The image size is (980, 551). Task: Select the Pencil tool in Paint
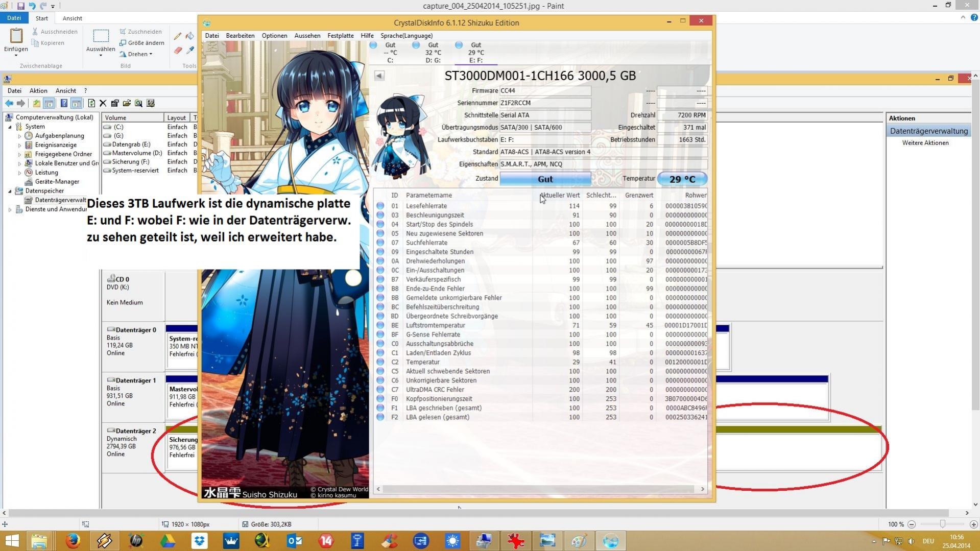point(178,36)
